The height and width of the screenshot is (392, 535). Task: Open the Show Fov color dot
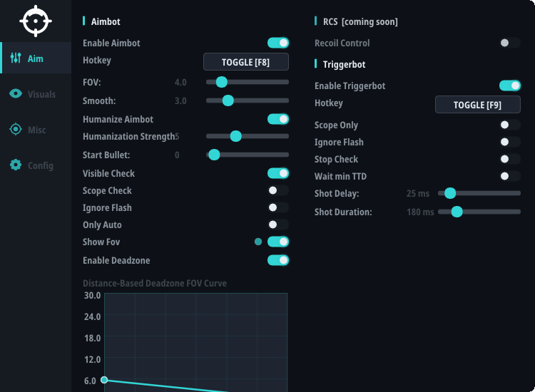(x=258, y=242)
